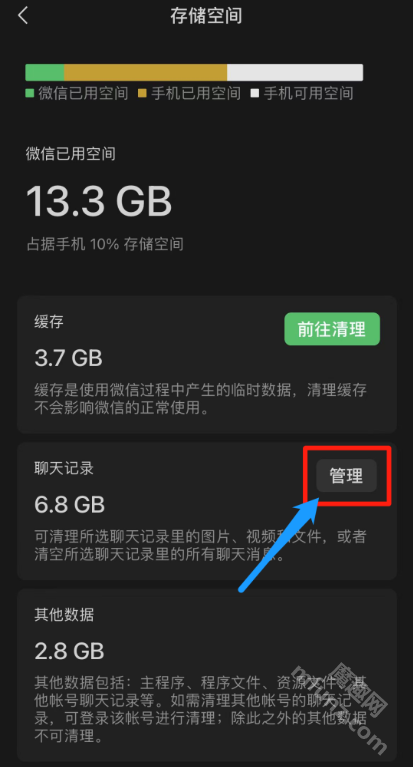The image size is (413, 767).
Task: Select the 存储空间 page title
Action: (x=206, y=16)
